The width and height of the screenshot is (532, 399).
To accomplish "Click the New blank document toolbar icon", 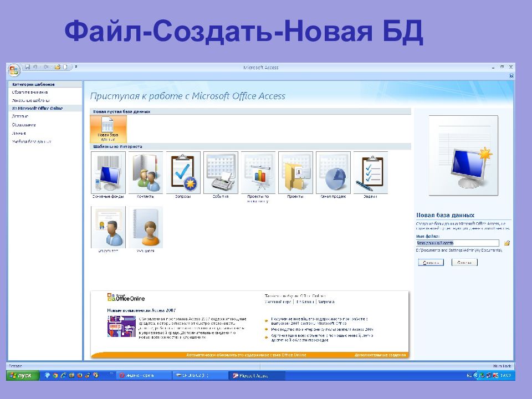I will (65, 67).
